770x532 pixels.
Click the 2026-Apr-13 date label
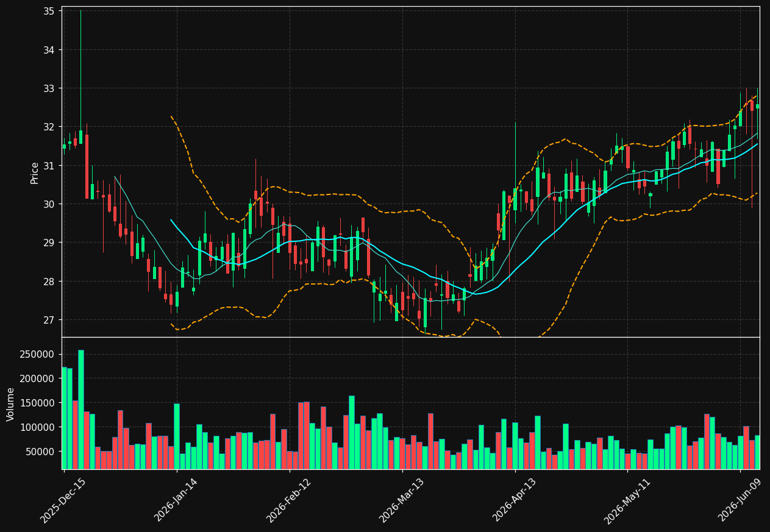[515, 500]
